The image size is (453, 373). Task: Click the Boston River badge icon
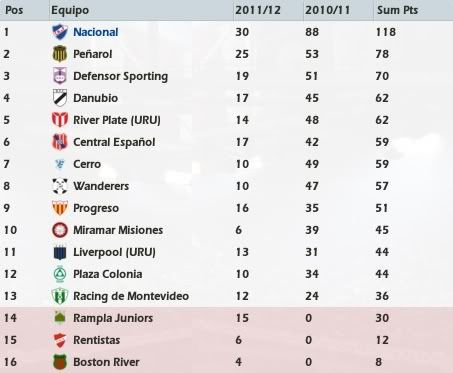tap(60, 362)
